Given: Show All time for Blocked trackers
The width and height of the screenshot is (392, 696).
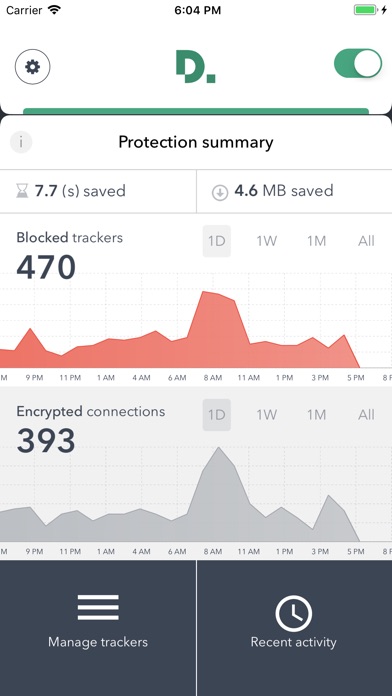Looking at the screenshot, I should (x=366, y=241).
